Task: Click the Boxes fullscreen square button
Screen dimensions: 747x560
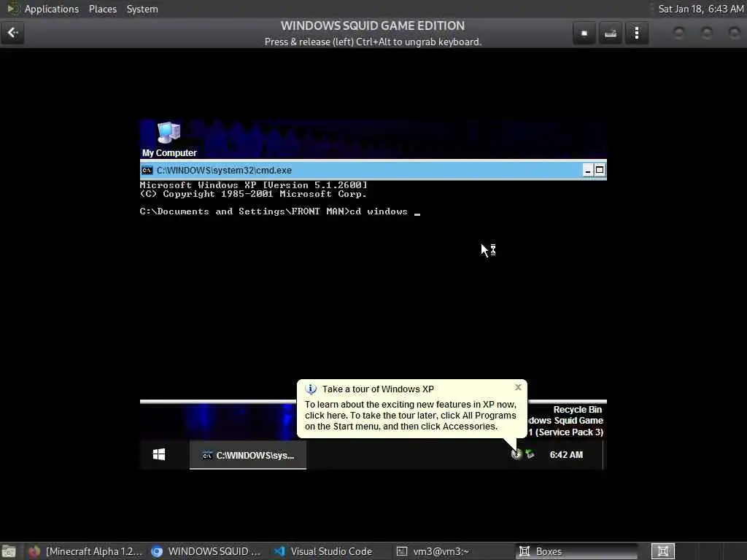Action: (584, 34)
